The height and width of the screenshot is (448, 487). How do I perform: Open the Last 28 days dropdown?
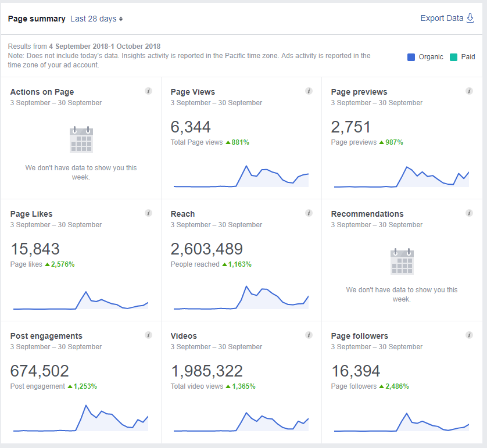[x=96, y=19]
